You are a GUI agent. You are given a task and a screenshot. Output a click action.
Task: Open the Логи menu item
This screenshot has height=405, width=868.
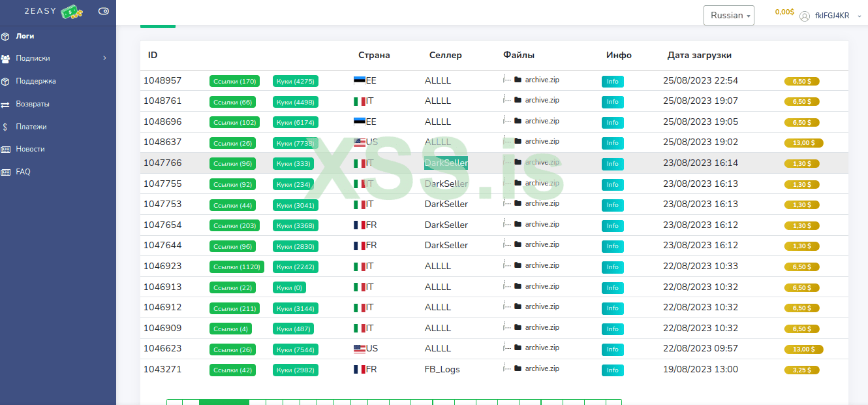[x=25, y=36]
